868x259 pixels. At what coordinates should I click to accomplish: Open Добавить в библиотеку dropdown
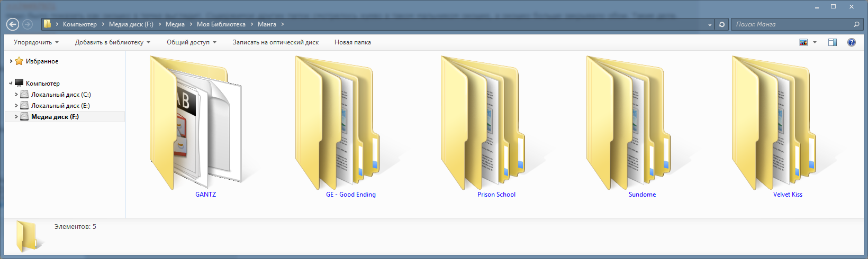coord(113,42)
